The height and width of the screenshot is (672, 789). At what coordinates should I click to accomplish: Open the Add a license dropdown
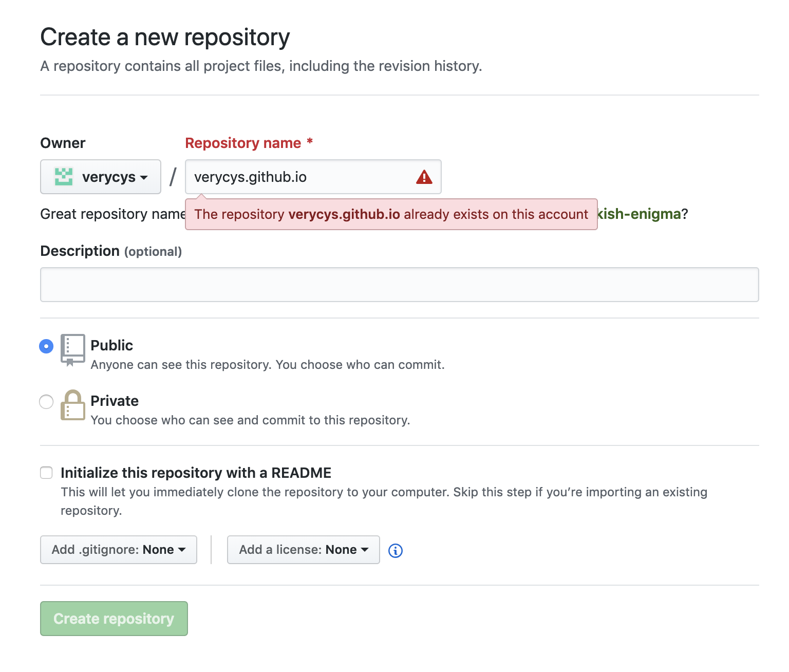(304, 550)
